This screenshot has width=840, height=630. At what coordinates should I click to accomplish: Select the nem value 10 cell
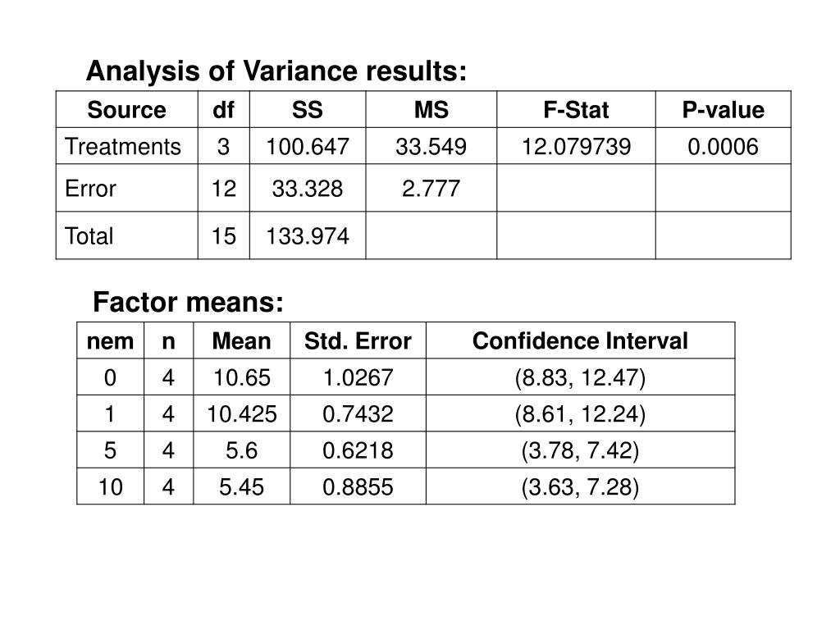pos(111,486)
